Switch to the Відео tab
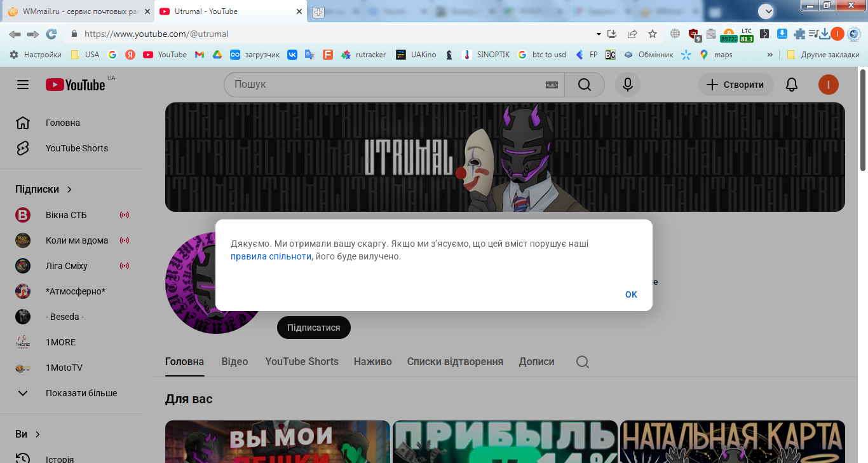868x463 pixels. 234,361
